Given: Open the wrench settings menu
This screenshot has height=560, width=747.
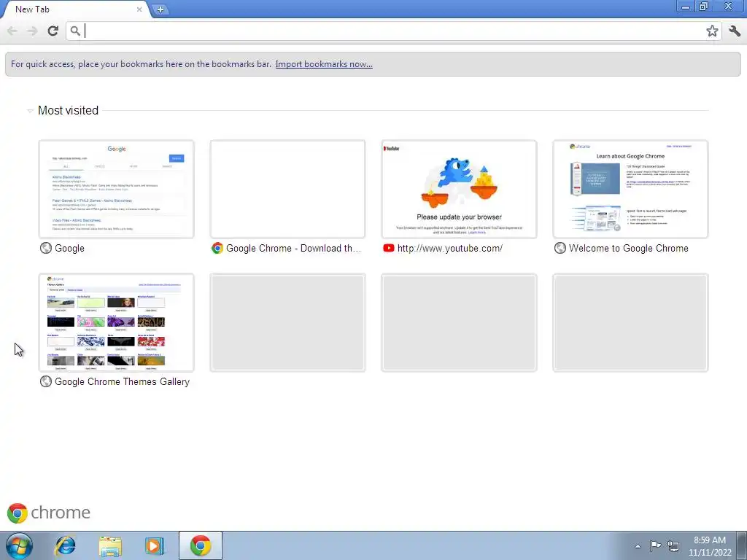Looking at the screenshot, I should click(735, 31).
